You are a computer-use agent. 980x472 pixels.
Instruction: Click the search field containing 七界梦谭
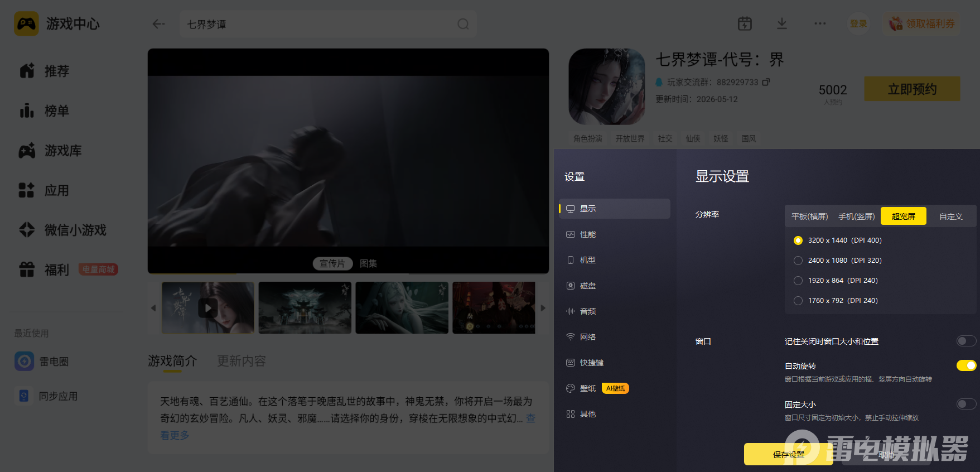coord(328,24)
